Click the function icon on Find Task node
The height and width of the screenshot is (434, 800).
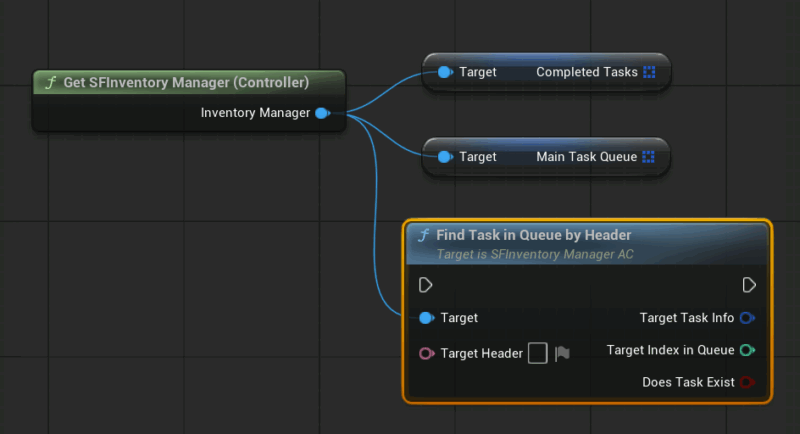[x=423, y=235]
